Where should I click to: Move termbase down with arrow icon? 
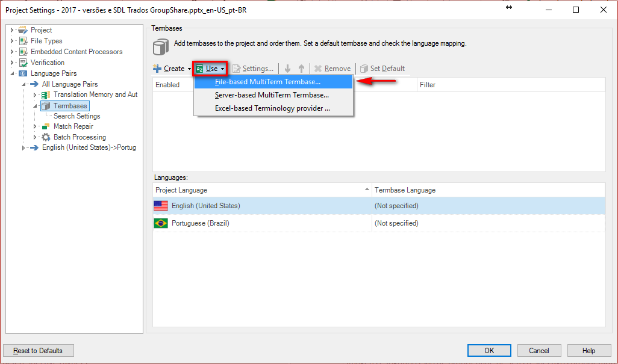coord(288,69)
